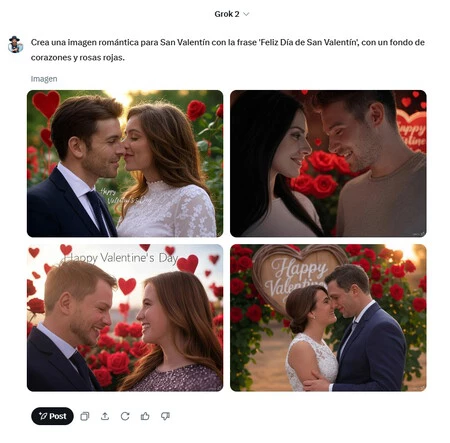Open the couple in rose garden image, top left
Image resolution: width=450 pixels, height=443 pixels.
point(125,163)
